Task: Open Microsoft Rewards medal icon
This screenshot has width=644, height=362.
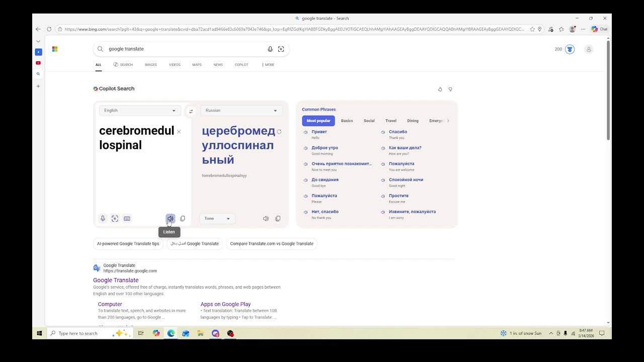Action: pos(570,49)
